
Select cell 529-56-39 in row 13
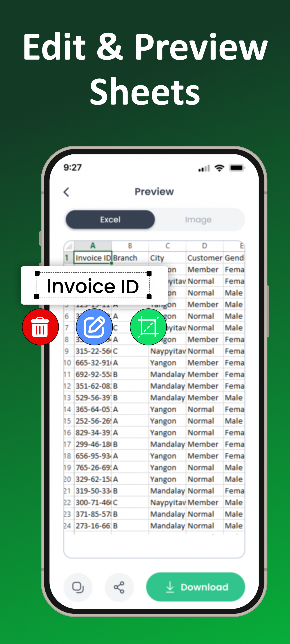point(93,397)
